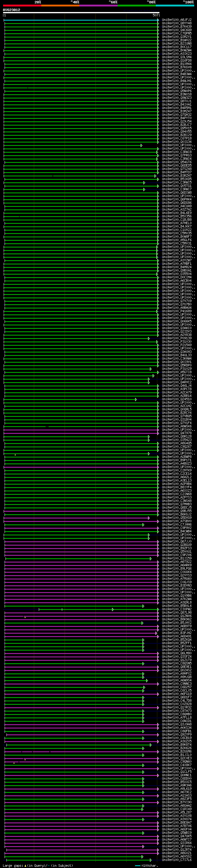The height and width of the screenshot is (868, 197).
Task: Open the UniRef100_B3RZH7 hit label
Action: pos(177,176)
